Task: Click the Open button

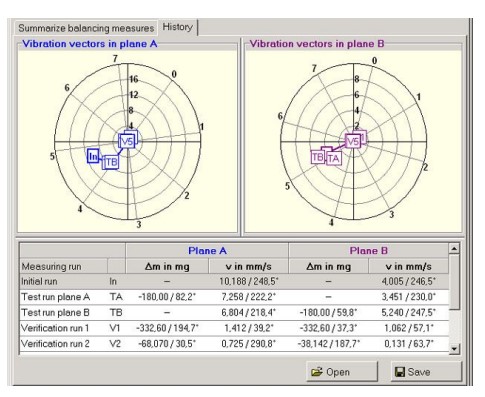Action: [342, 372]
